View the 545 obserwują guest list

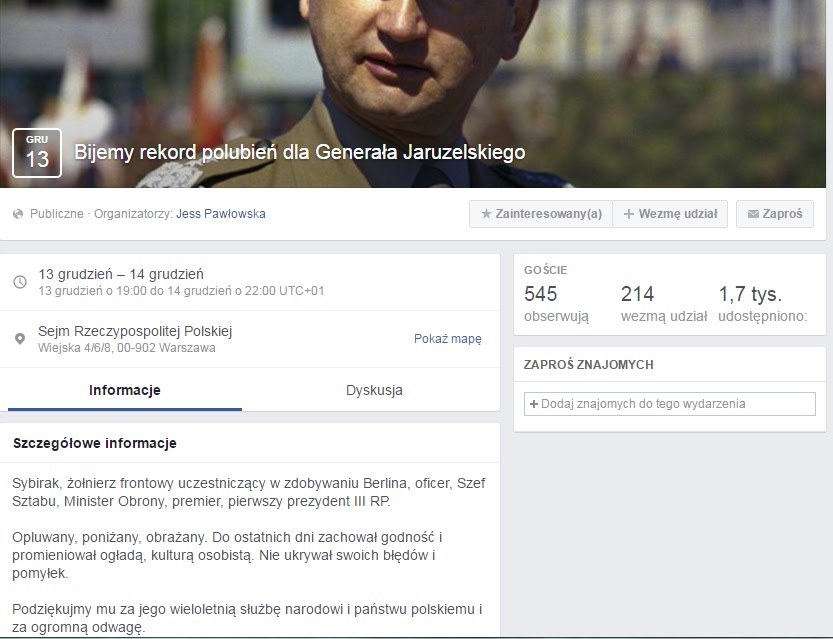tap(556, 304)
